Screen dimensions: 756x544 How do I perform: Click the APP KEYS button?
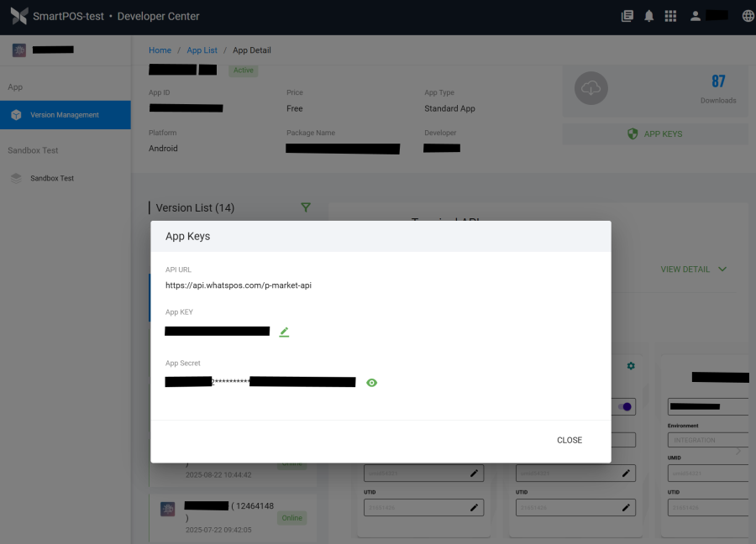(654, 133)
